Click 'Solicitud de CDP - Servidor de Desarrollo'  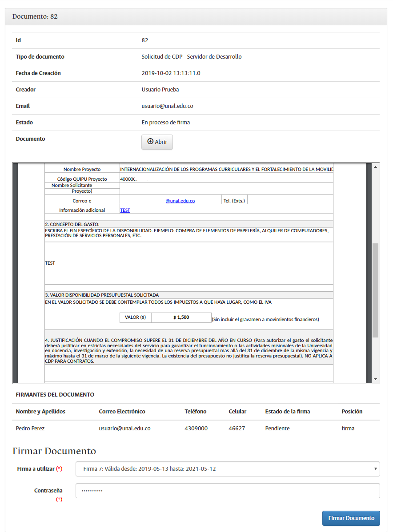(192, 57)
